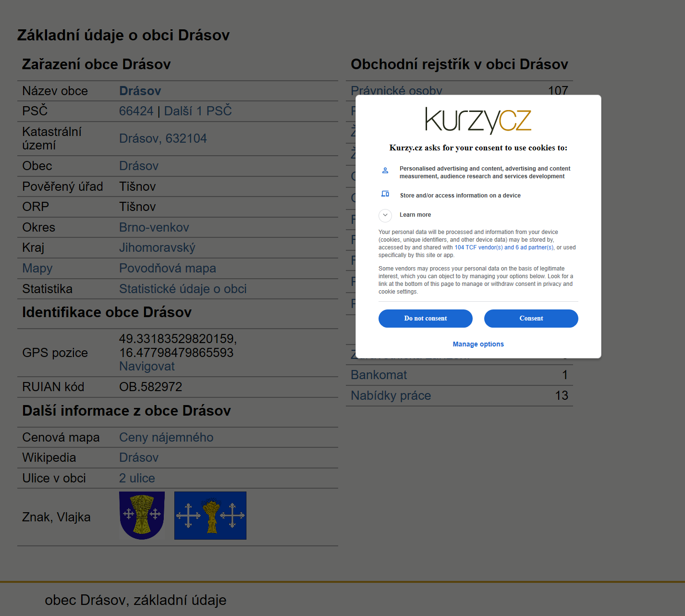Click the Obchodní rejstřík v obci Drásov heading
Image resolution: width=685 pixels, height=616 pixels.
click(x=459, y=64)
